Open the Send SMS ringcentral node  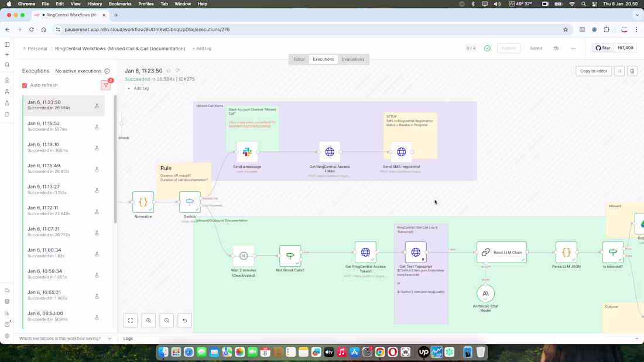tap(401, 152)
